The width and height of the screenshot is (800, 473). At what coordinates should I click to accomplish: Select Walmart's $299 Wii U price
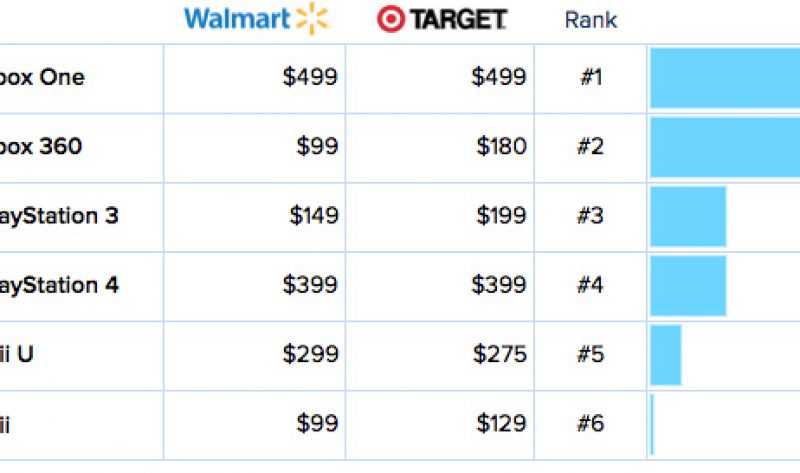[x=310, y=354]
